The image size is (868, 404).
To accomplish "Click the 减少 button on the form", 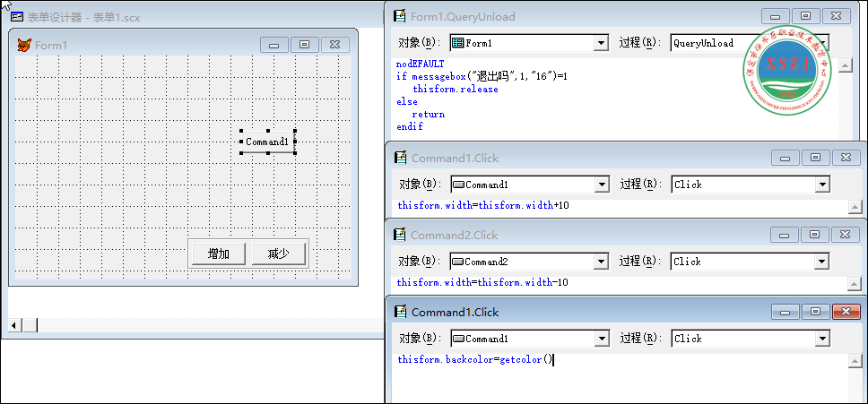I will click(x=279, y=254).
